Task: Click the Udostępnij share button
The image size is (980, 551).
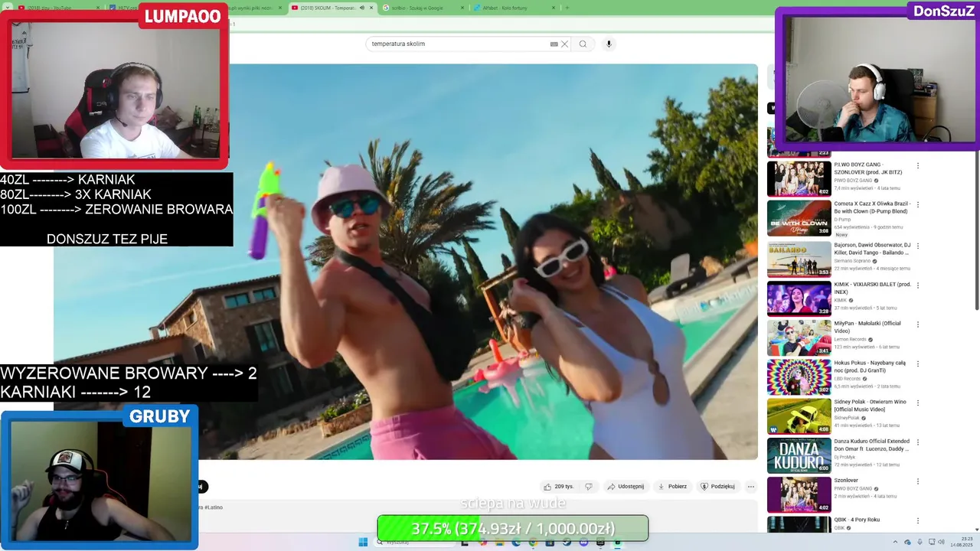Action: coord(626,487)
